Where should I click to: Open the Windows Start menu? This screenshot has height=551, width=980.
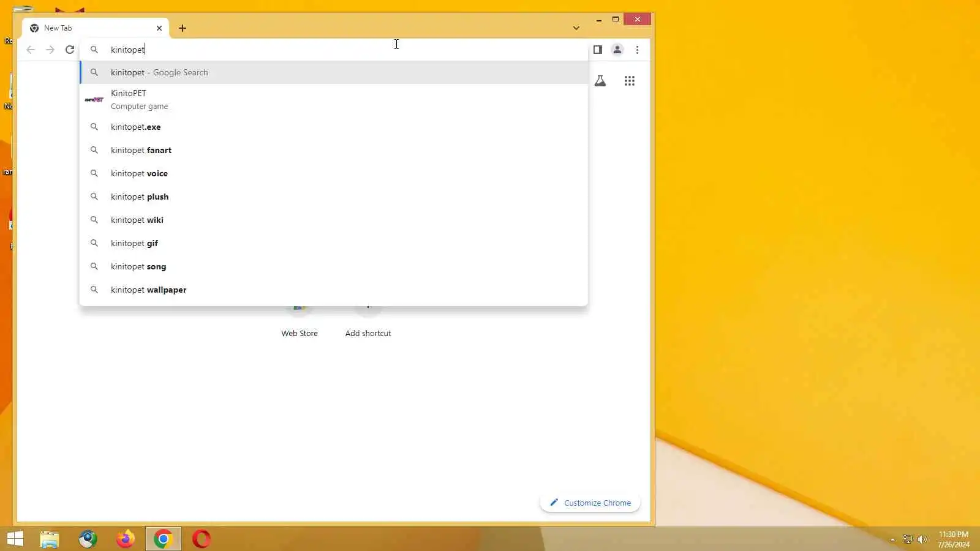coord(15,539)
